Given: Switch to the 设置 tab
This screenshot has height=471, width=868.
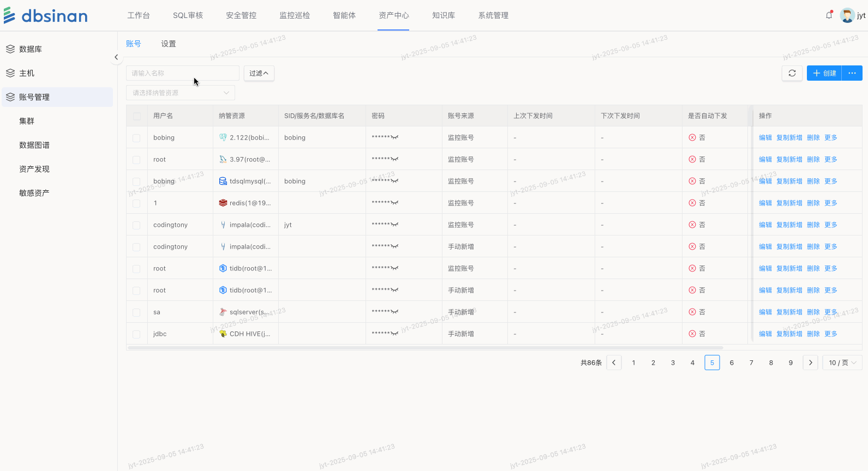Looking at the screenshot, I should 168,44.
